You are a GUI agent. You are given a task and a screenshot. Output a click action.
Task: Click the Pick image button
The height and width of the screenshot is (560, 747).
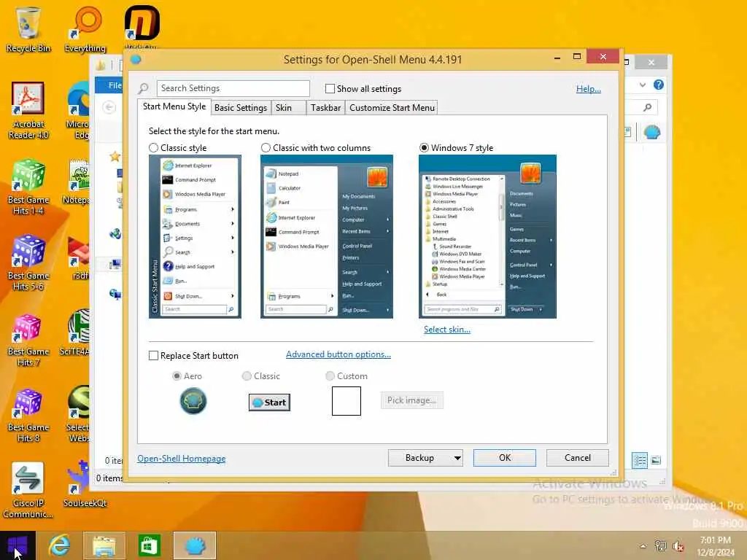click(412, 400)
